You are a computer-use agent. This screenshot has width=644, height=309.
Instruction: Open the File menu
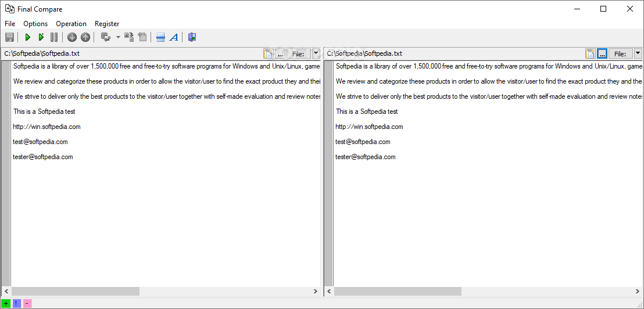10,24
